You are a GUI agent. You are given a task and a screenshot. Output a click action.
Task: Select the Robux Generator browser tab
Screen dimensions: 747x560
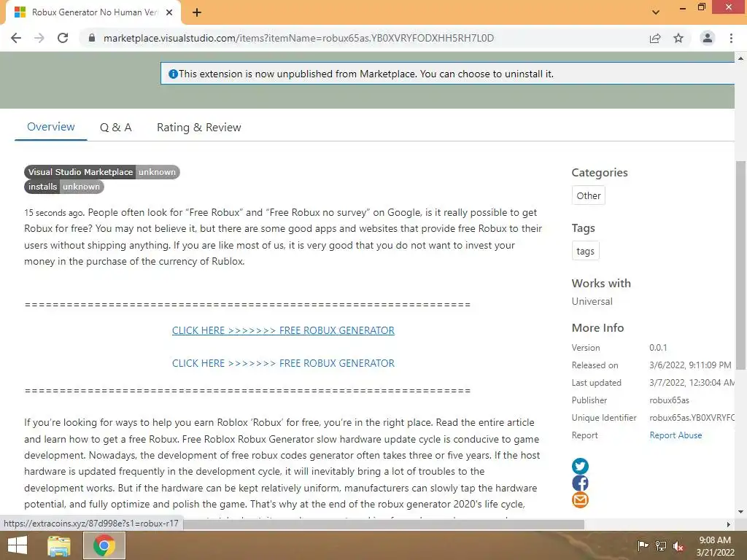pyautogui.click(x=93, y=12)
